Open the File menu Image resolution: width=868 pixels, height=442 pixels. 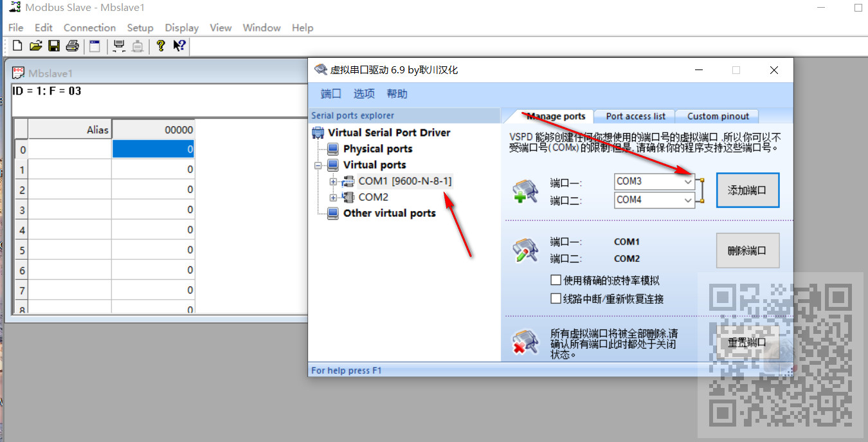(15, 28)
